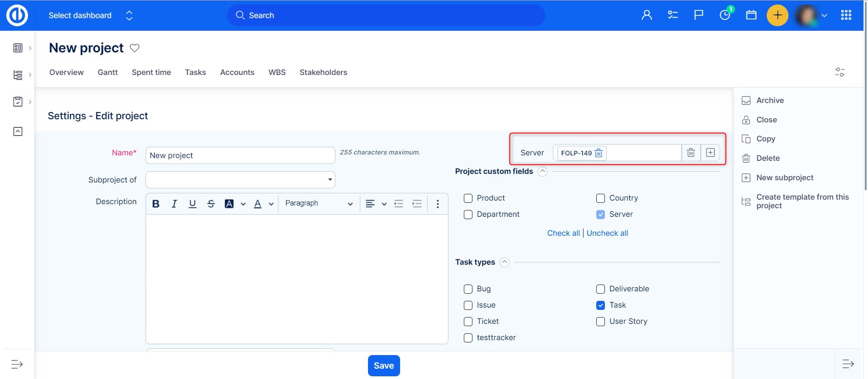Click the Save button
868x379 pixels.
[x=383, y=365]
